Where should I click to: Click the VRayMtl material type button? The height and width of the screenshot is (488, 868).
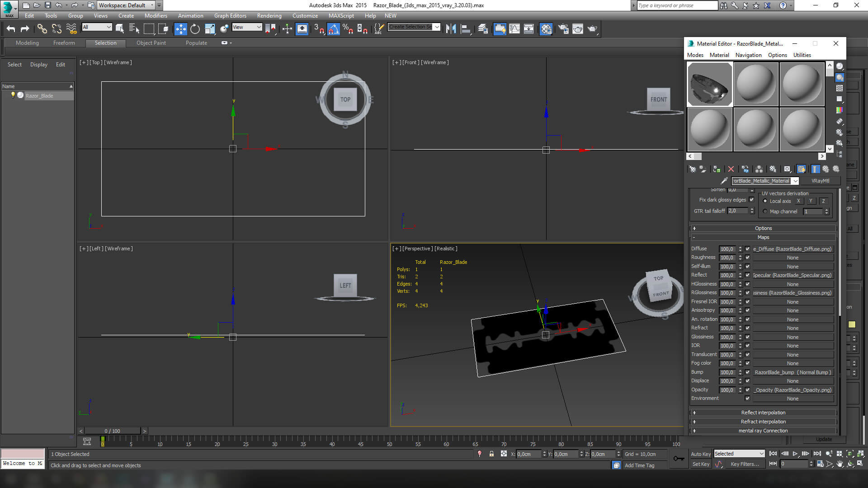click(x=820, y=181)
